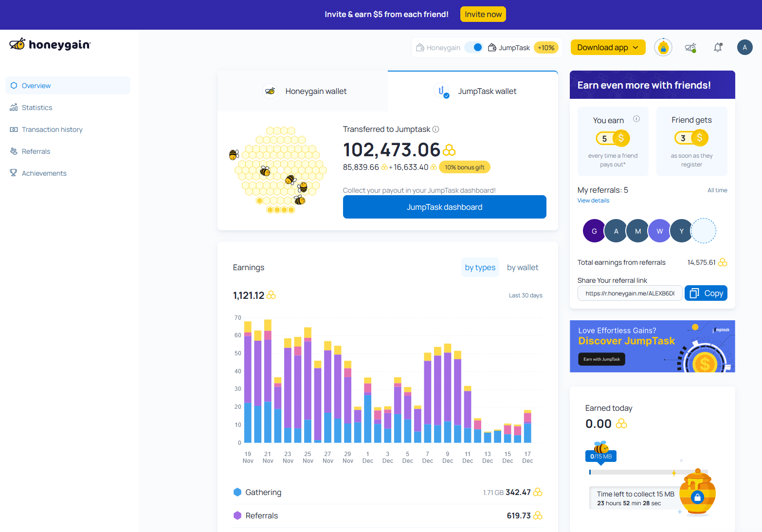The height and width of the screenshot is (532, 762).
Task: Open Transaction history in the sidebar
Action: tap(68, 129)
